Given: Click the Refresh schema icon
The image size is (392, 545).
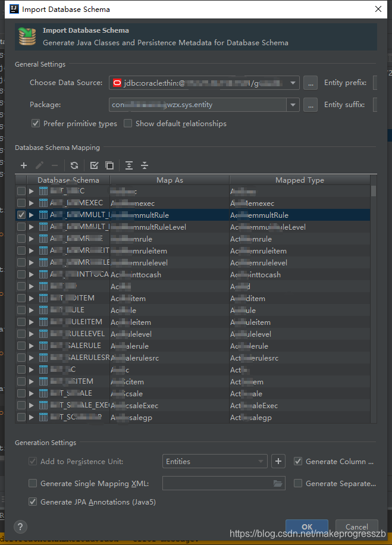Looking at the screenshot, I should click(x=74, y=165).
